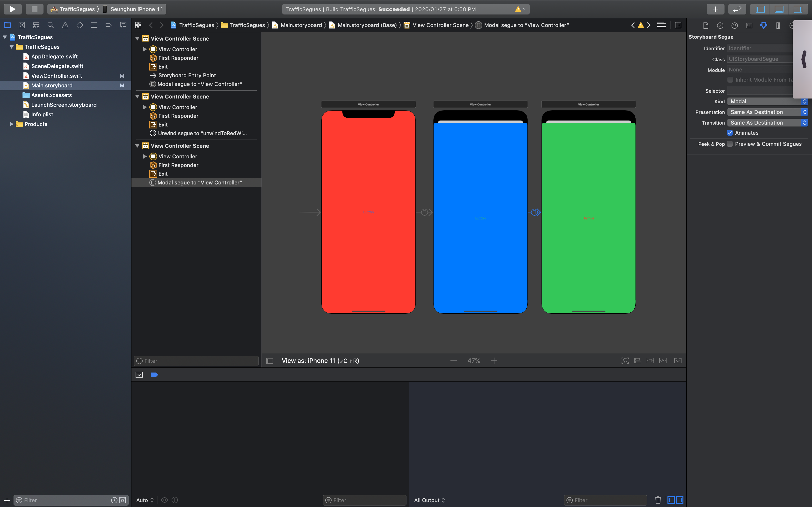Click the Zoom in plus on canvas
This screenshot has width=812, height=507.
(494, 361)
